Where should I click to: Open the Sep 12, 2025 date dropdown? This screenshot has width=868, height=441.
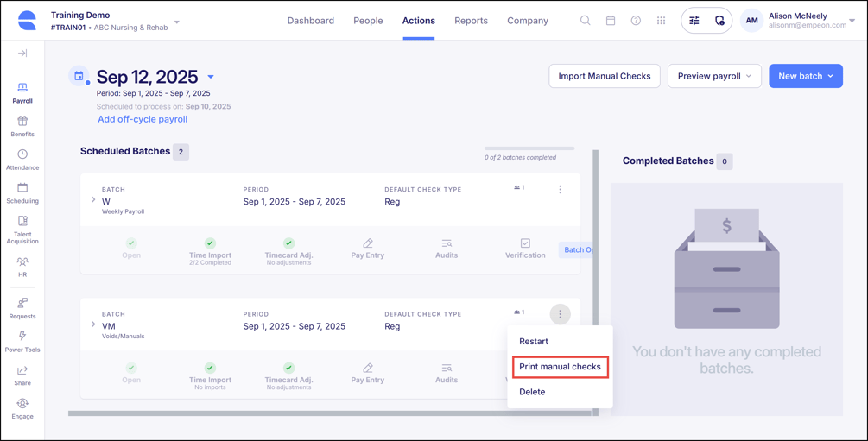211,77
